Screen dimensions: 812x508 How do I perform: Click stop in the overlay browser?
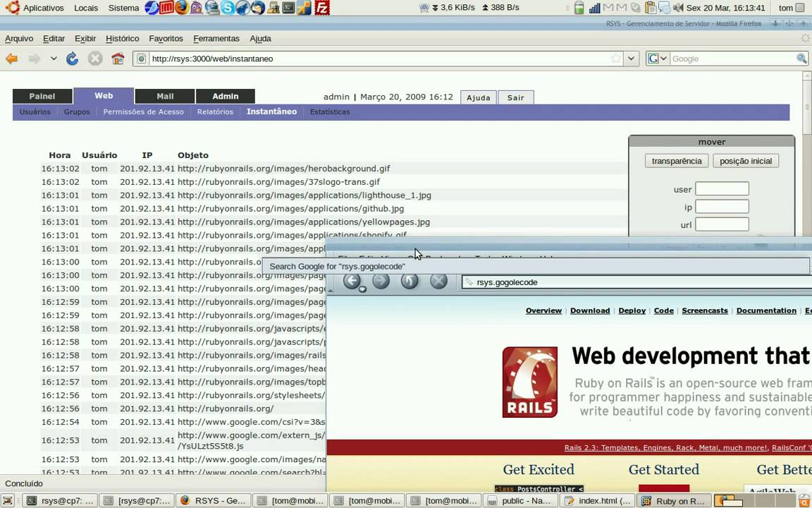[438, 281]
